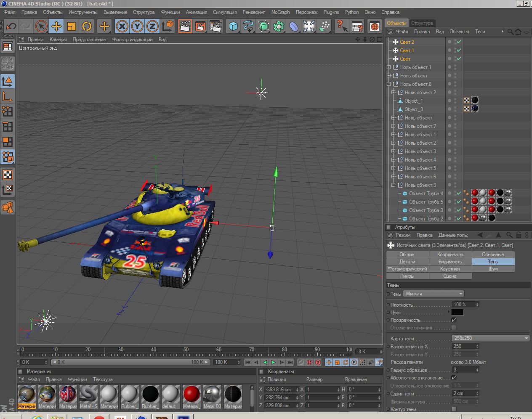Screen dimensions: 532x419
Task: Open the Линзы attribute tab
Action: click(x=407, y=276)
